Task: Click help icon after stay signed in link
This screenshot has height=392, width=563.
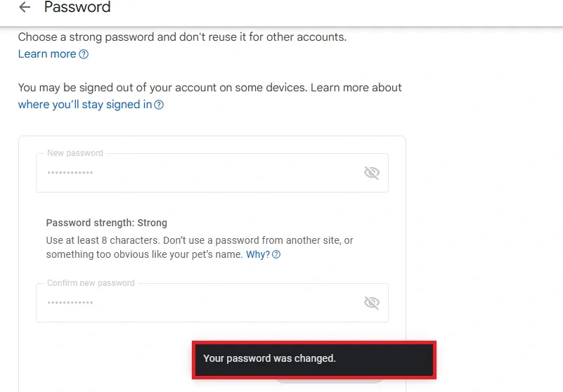Action: click(x=159, y=105)
